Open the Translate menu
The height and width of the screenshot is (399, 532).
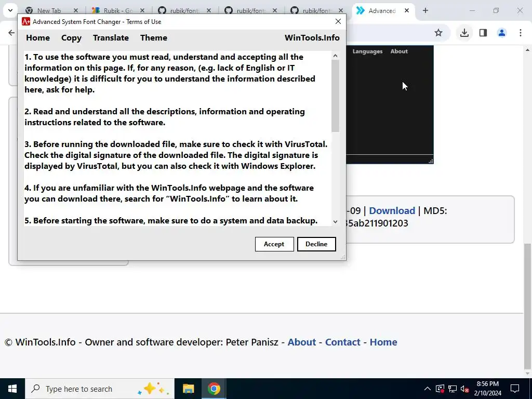pos(111,37)
